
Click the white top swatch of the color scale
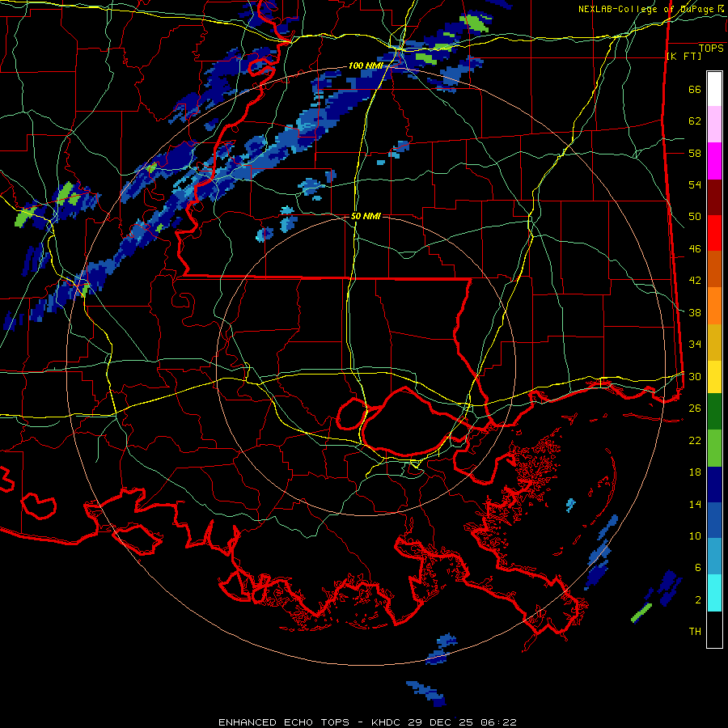click(x=714, y=89)
